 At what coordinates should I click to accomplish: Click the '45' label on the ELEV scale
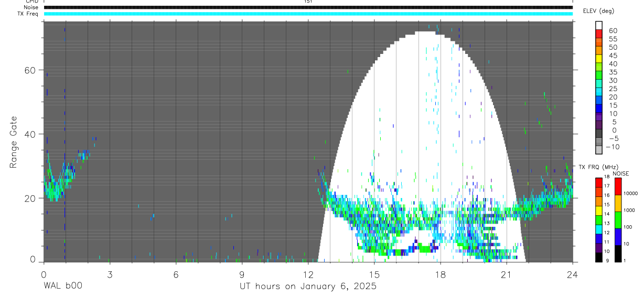click(613, 56)
